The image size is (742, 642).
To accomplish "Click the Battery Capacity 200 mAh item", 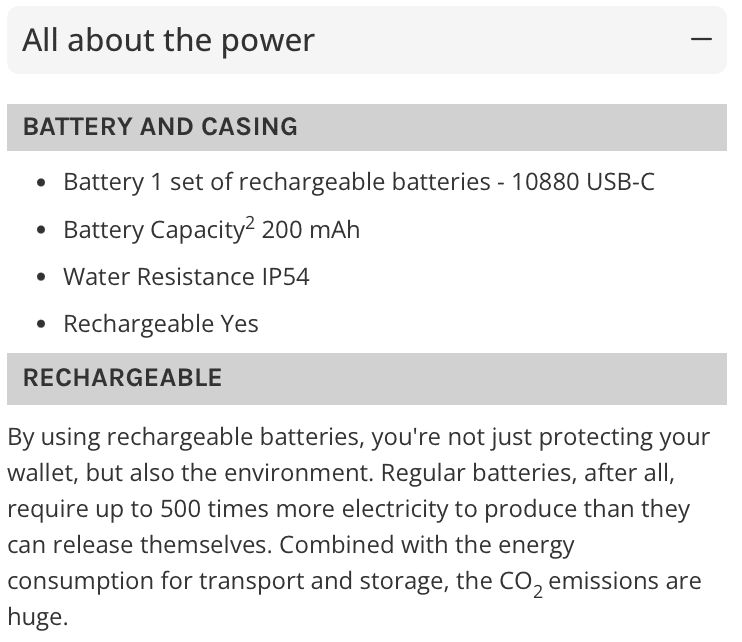I will click(212, 229).
